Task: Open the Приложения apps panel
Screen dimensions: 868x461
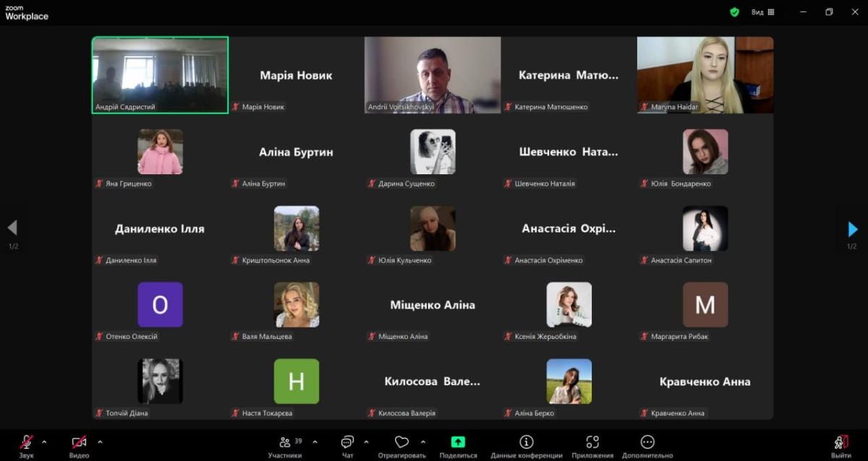Action: point(592,447)
